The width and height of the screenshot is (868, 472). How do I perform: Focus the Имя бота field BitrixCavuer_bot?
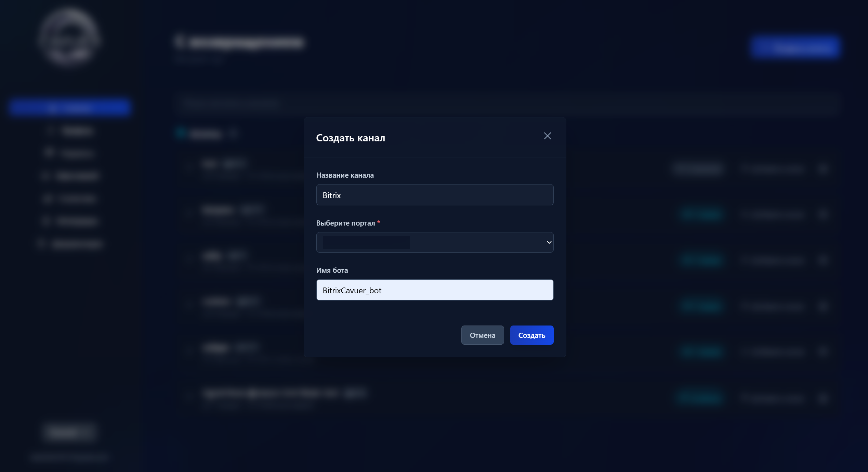pos(434,290)
